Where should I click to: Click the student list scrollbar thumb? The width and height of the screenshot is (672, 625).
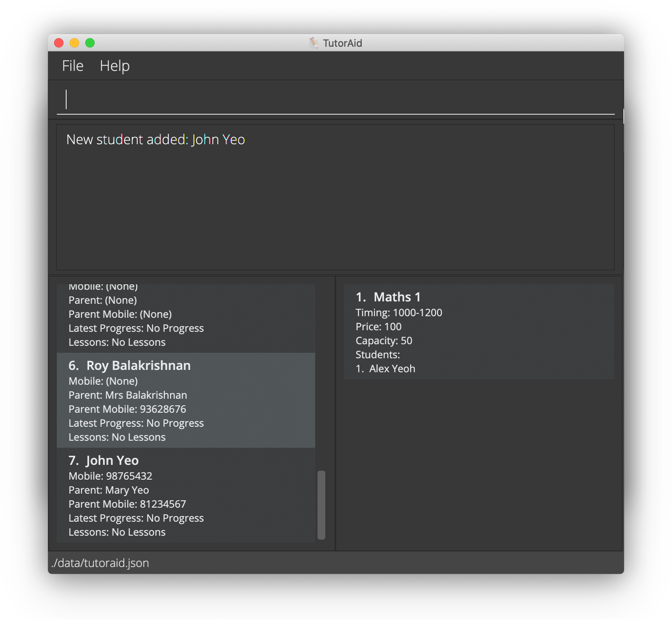[x=321, y=505]
